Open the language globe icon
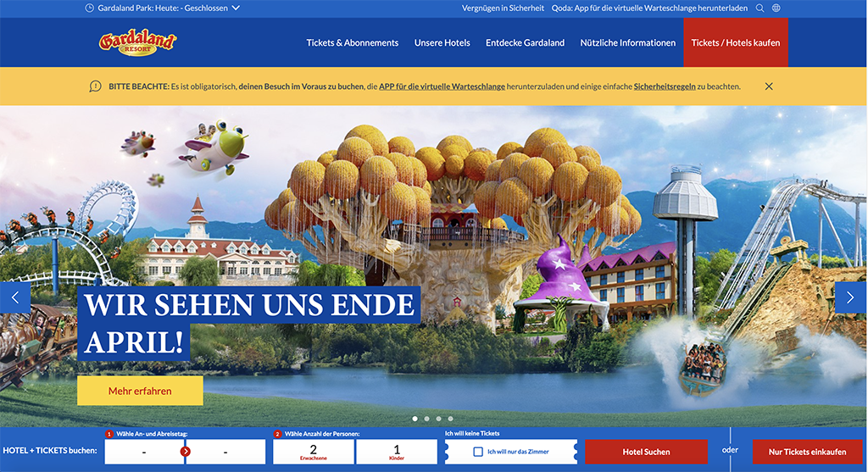The height and width of the screenshot is (472, 868). click(x=776, y=8)
